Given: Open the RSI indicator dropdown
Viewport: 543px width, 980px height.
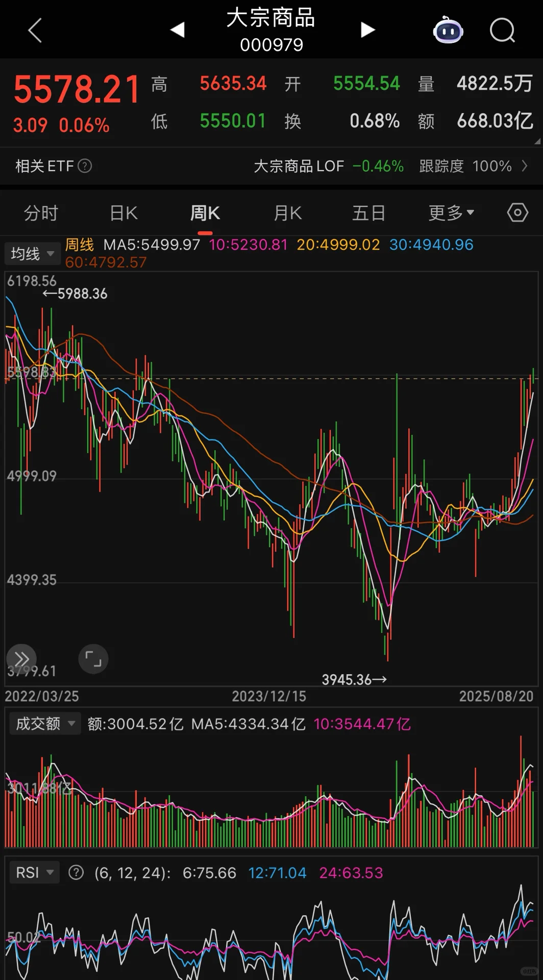Looking at the screenshot, I should coord(35,872).
